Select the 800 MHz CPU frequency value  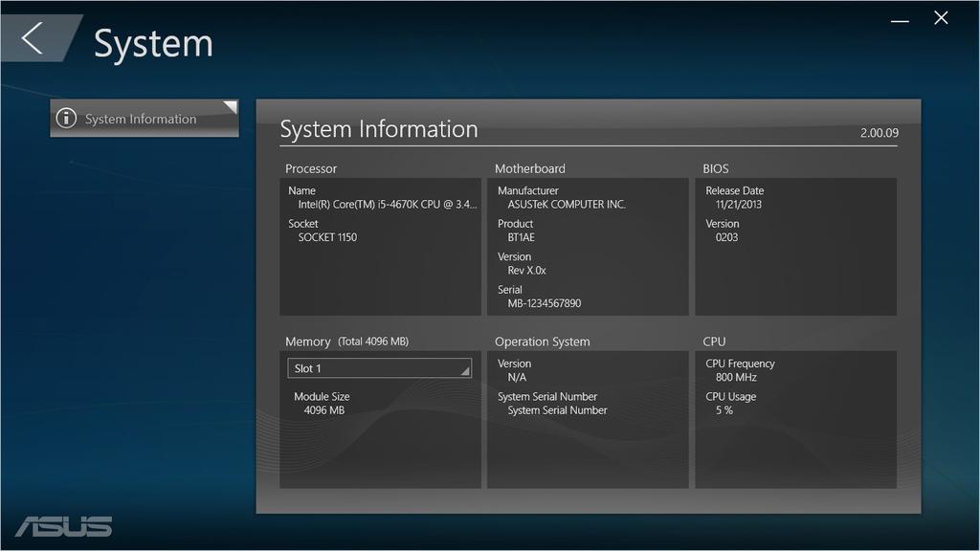coord(736,377)
